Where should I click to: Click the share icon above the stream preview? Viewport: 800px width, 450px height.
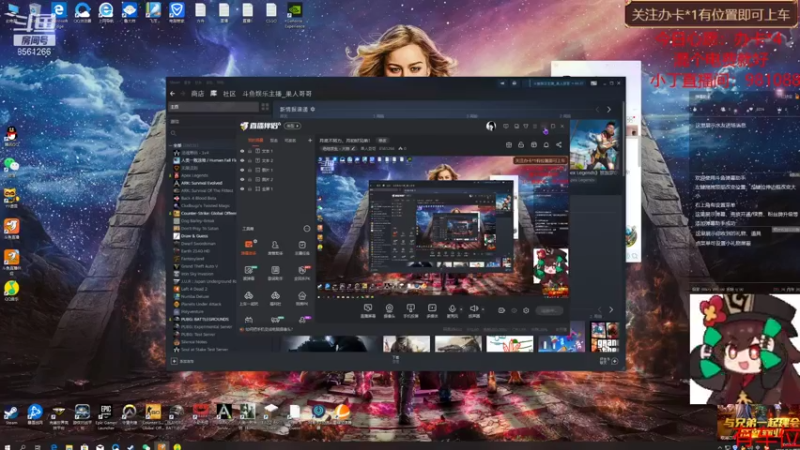point(559,145)
